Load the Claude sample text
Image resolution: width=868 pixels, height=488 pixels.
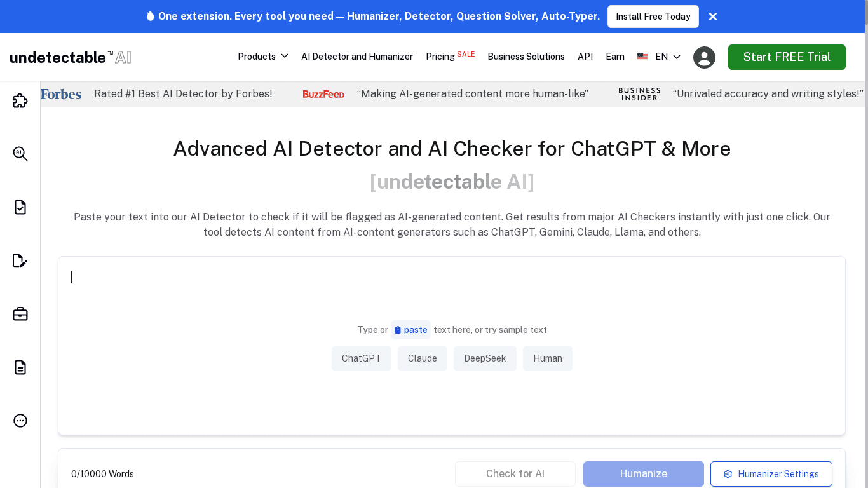click(x=423, y=358)
